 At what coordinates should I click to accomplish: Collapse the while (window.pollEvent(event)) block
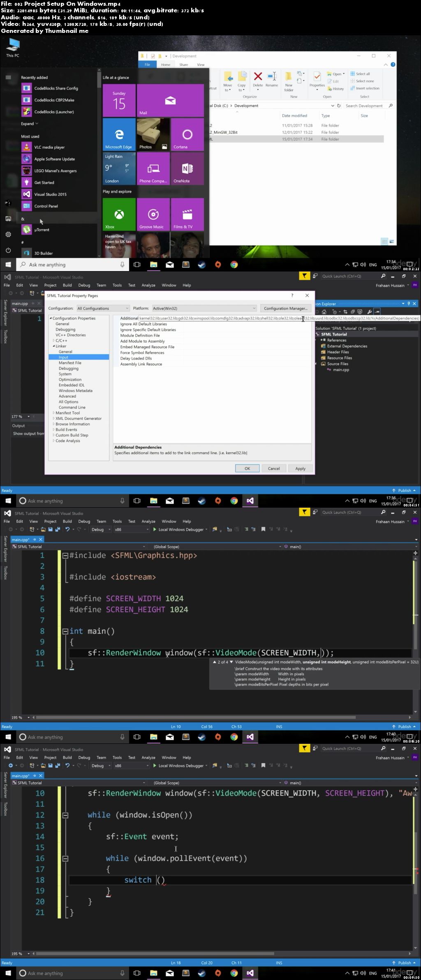point(65,858)
